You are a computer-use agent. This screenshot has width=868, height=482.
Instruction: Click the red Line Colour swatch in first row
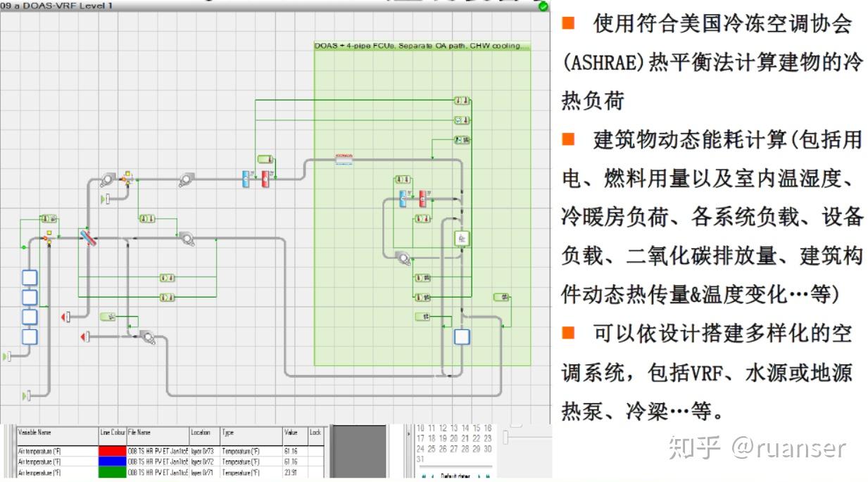pos(113,451)
